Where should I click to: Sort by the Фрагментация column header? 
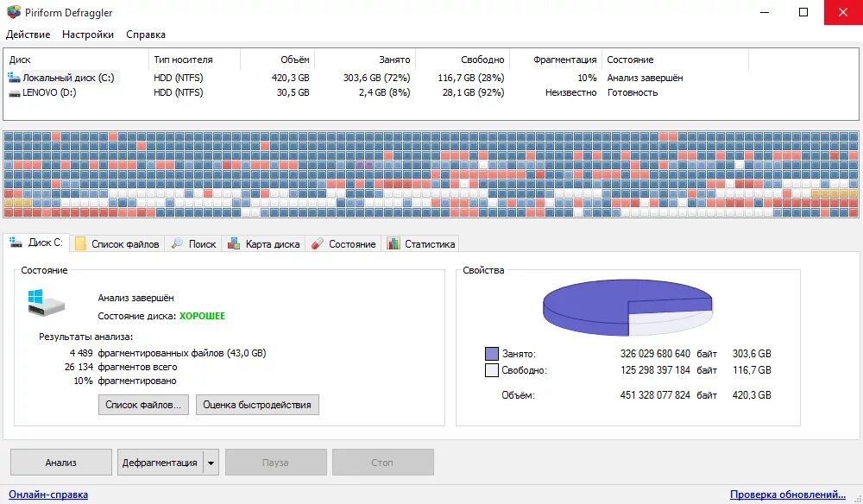556,60
